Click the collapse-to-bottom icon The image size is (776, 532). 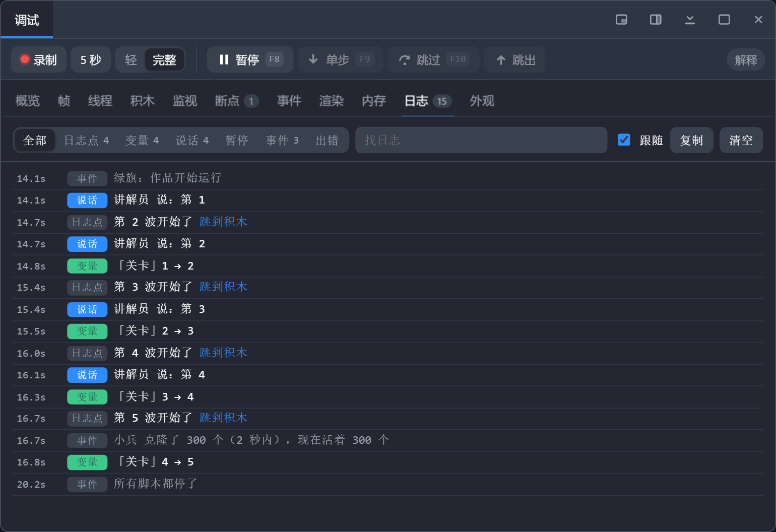pos(690,20)
